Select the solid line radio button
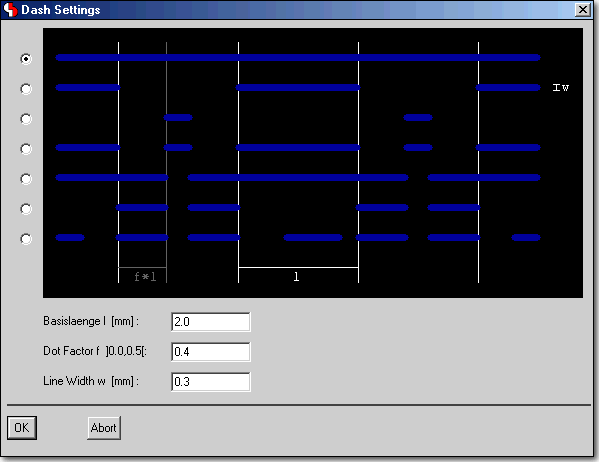This screenshot has height=462, width=599. click(x=26, y=59)
